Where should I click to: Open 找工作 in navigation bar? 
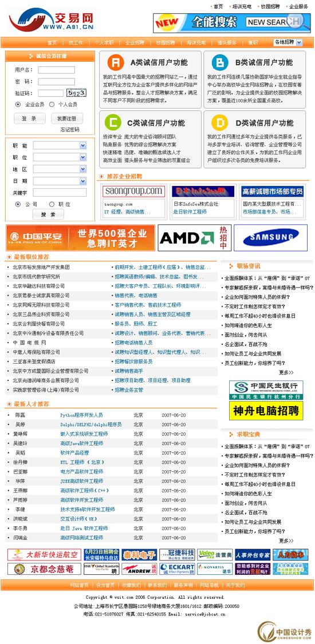pos(76,43)
